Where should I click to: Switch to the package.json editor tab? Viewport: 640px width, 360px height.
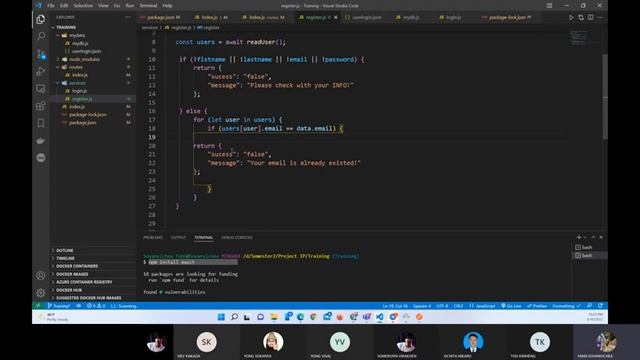coord(160,18)
